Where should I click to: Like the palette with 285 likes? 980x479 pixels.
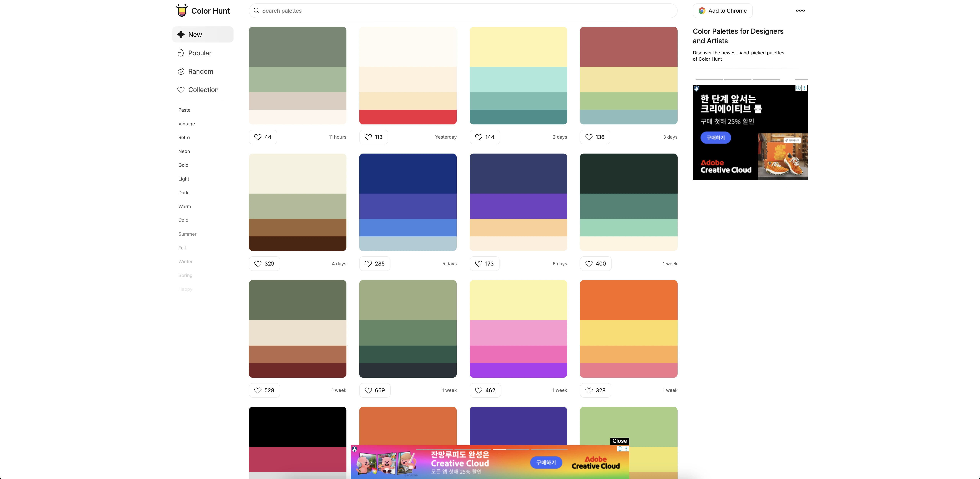tap(375, 264)
